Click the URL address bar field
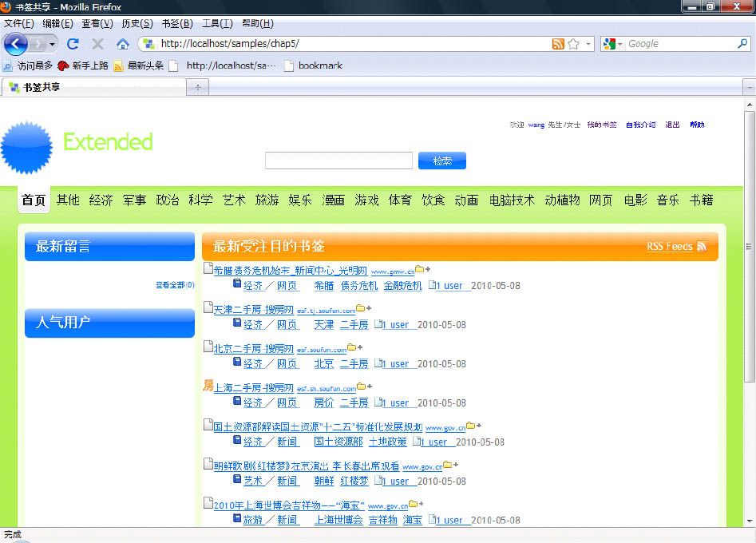Viewport: 756px width, 543px height. (354, 44)
